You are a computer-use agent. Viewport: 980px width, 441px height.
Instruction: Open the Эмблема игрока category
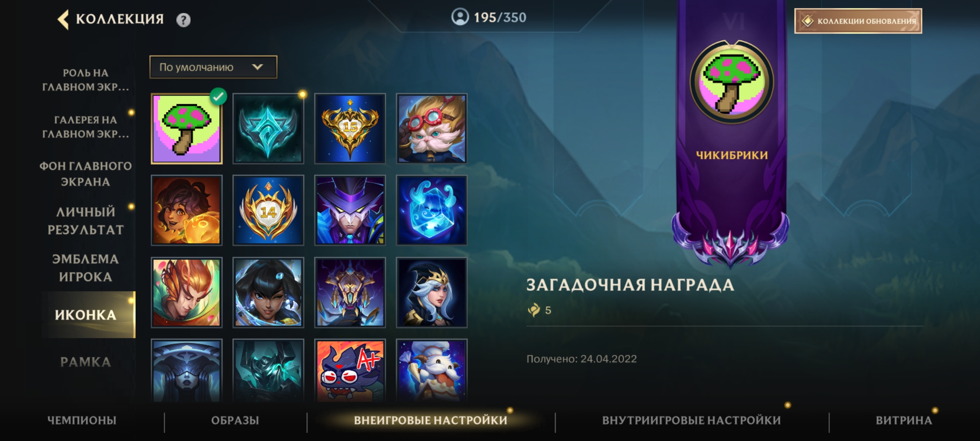click(86, 268)
